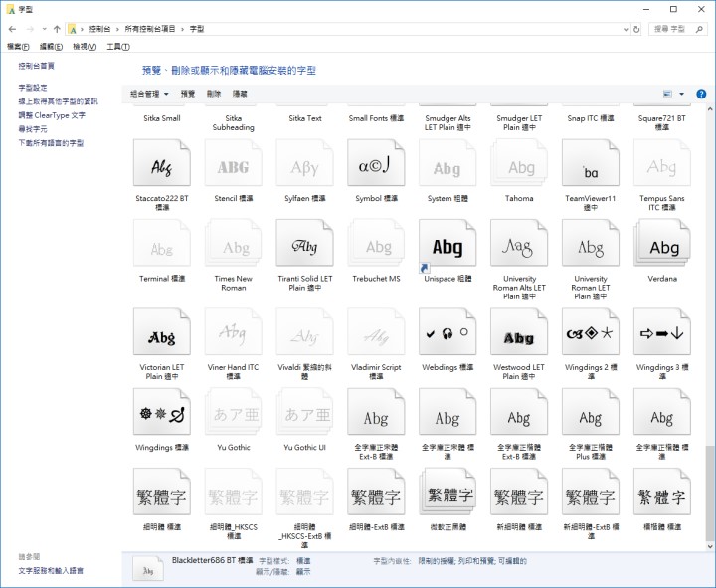Select the System font icon
This screenshot has height=588, width=716.
coord(447,163)
